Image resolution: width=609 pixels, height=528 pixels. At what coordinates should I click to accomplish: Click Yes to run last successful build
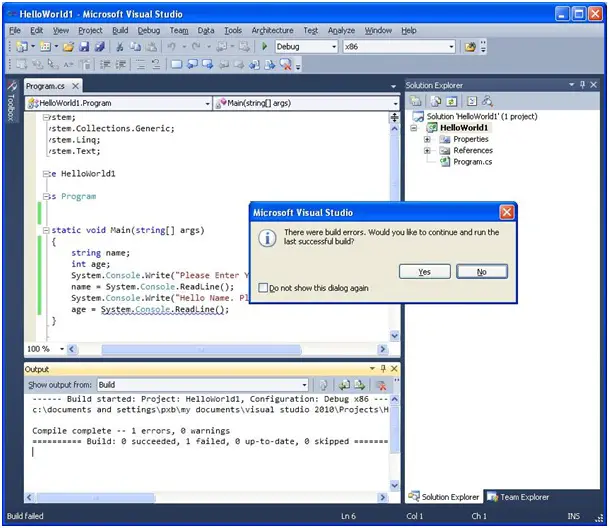click(x=425, y=272)
